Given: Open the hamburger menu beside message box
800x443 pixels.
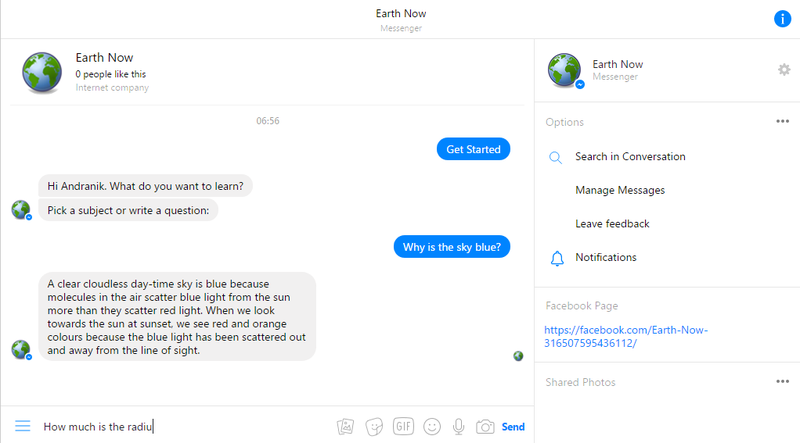Looking at the screenshot, I should click(22, 426).
